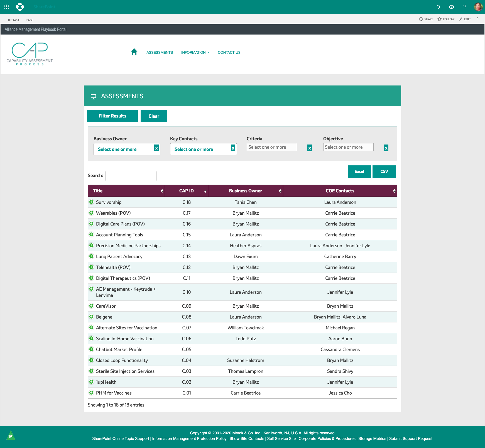This screenshot has width=485, height=448.
Task: Click the help question mark icon
Action: 465,7
